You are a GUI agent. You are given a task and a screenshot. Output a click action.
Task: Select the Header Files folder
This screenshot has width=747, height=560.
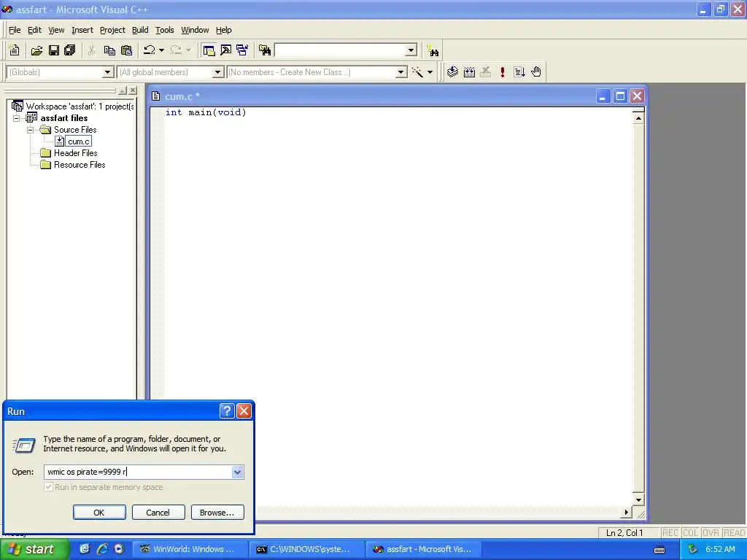[75, 153]
